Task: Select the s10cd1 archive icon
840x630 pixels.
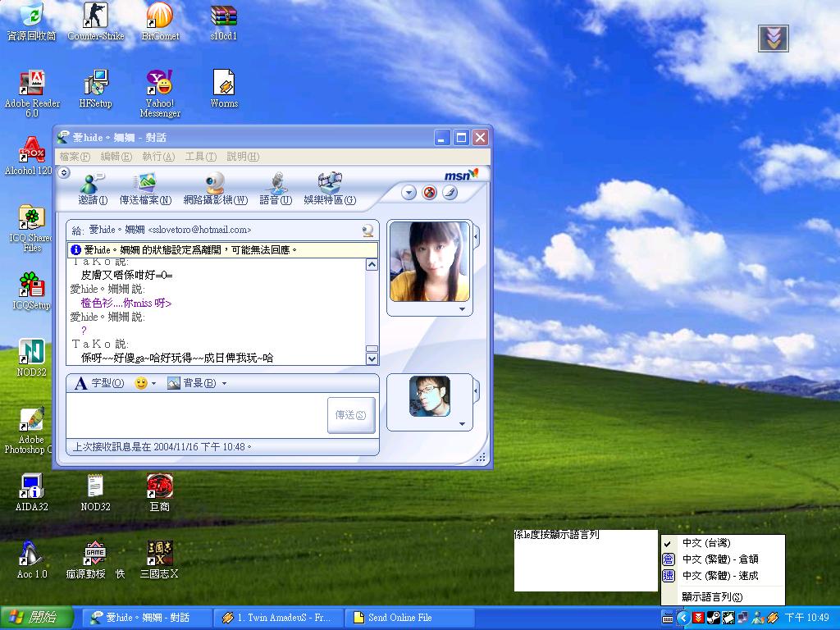Action: (224, 22)
